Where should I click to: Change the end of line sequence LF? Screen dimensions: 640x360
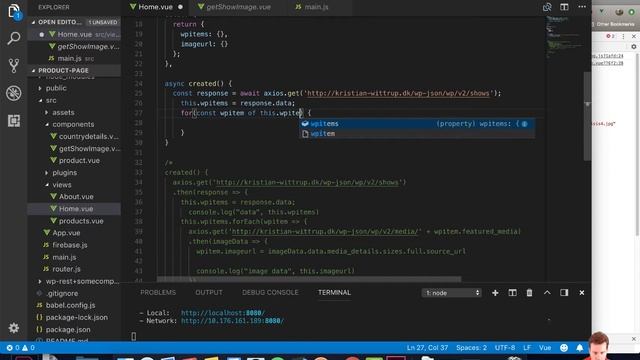[527, 348]
